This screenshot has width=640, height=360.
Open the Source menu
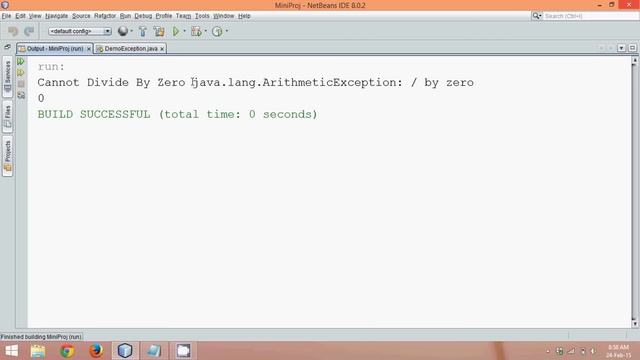81,16
